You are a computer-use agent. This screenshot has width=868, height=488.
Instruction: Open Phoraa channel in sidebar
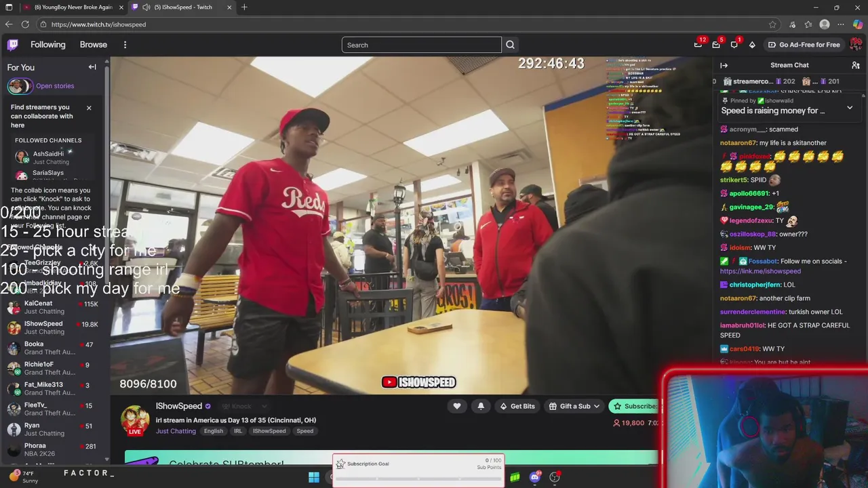(53, 450)
